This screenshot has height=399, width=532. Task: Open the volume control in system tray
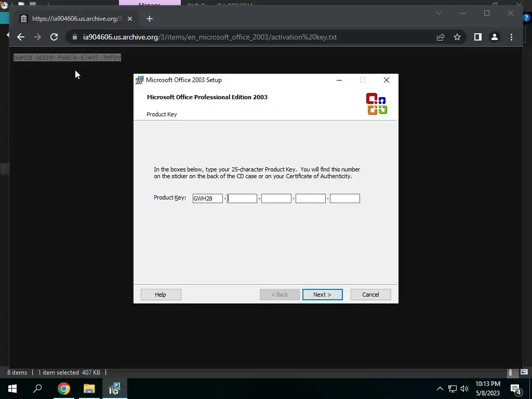464,389
